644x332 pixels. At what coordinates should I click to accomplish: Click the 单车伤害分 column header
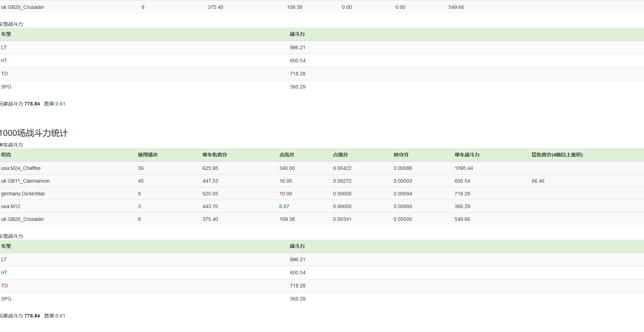coord(215,155)
